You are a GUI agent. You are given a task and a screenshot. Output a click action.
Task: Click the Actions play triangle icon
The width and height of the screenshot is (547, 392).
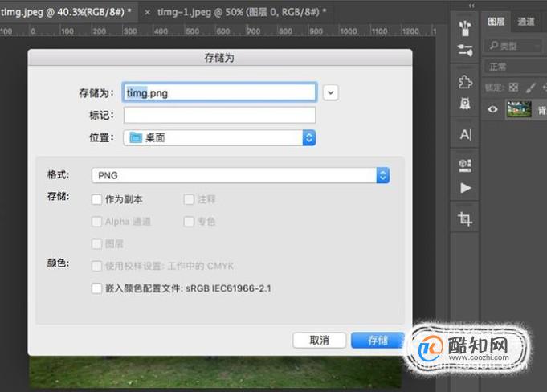[465, 188]
